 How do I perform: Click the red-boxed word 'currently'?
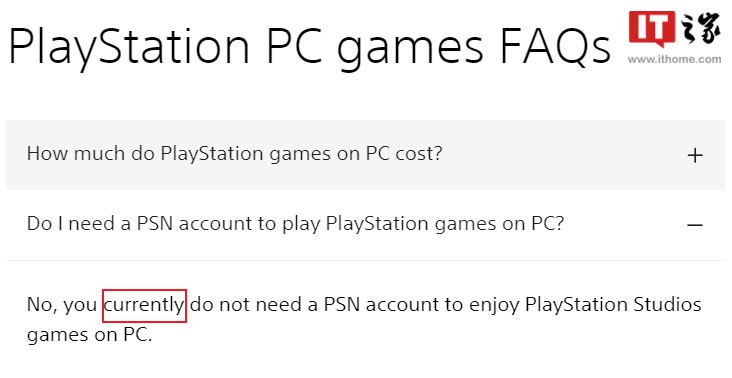(x=144, y=305)
